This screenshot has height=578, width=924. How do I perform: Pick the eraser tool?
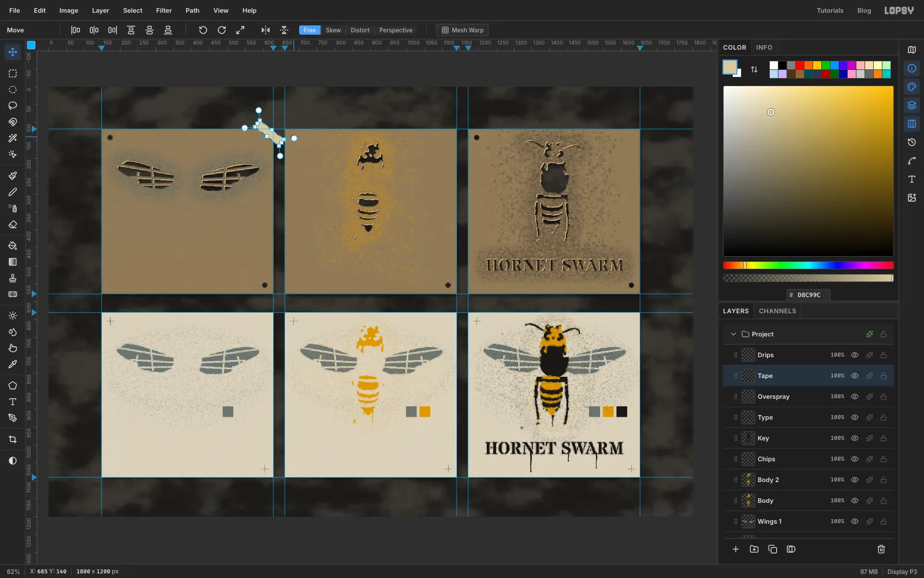coord(13,224)
